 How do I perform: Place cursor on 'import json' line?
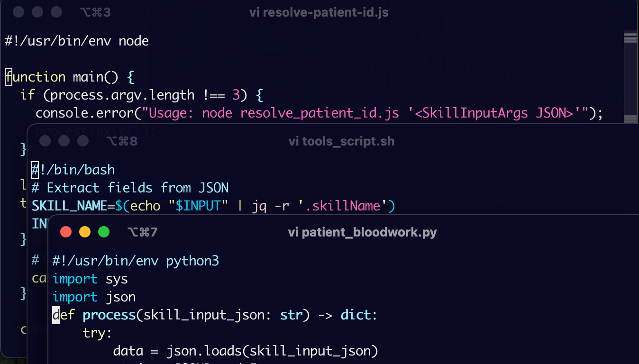94,297
